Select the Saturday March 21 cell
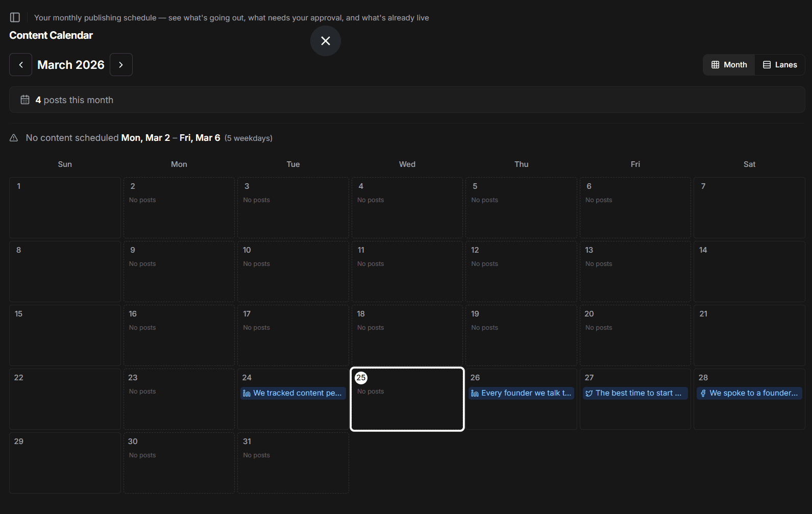Image resolution: width=812 pixels, height=514 pixels. [x=749, y=335]
